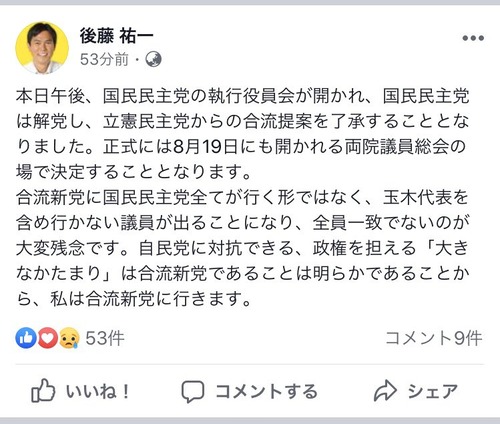The width and height of the screenshot is (500, 424).
Task: Select the シェア share label
Action: point(433,391)
